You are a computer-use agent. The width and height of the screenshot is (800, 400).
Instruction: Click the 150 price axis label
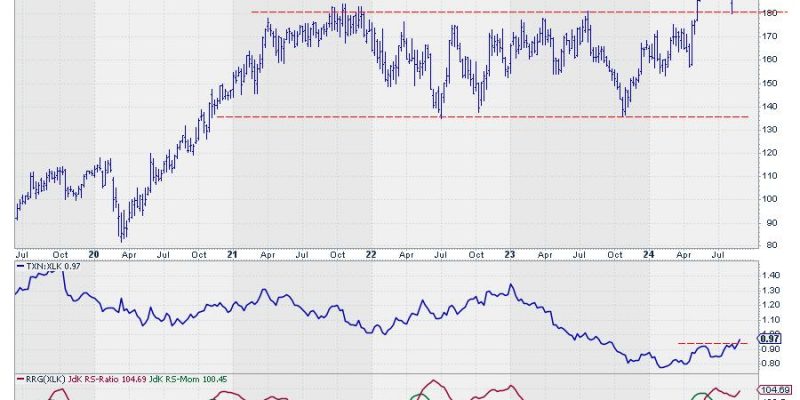click(770, 83)
